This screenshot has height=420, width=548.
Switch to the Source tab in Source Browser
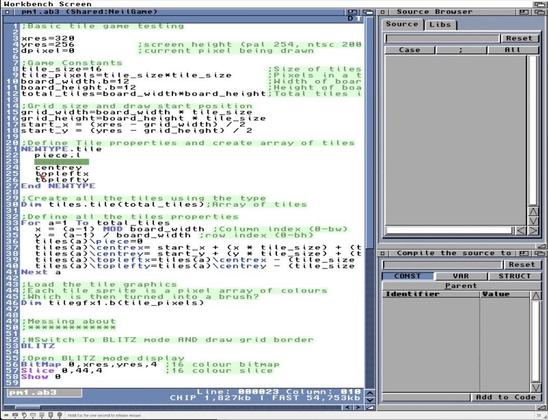402,24
